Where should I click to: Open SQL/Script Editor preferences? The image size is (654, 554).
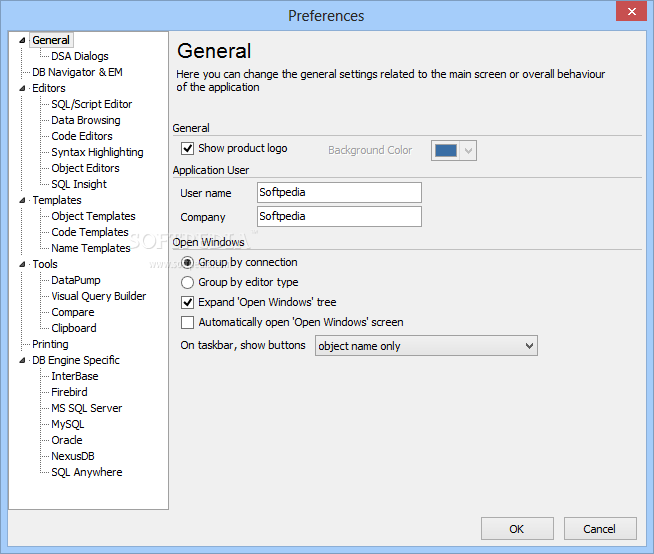pyautogui.click(x=91, y=104)
